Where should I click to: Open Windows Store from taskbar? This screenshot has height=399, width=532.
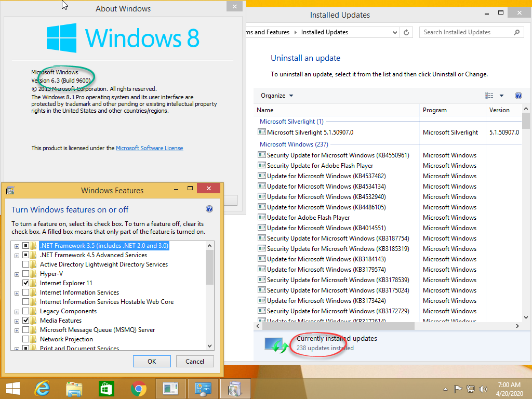(106, 389)
